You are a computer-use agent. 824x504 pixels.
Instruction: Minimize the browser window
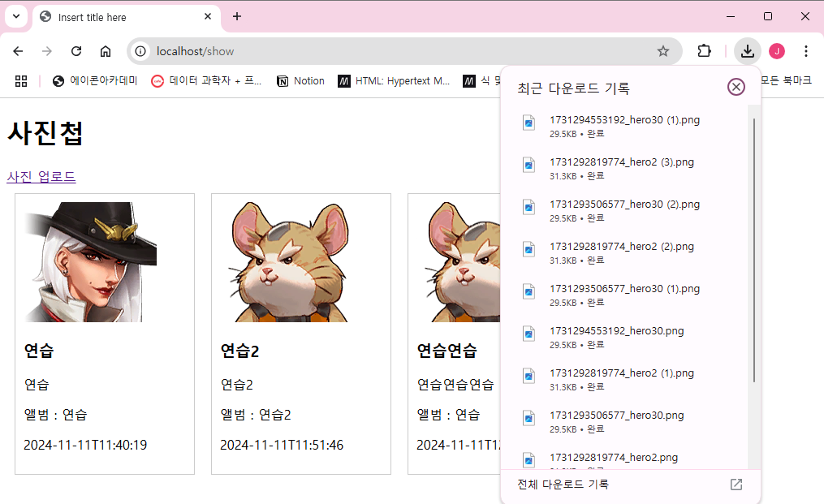(x=731, y=16)
